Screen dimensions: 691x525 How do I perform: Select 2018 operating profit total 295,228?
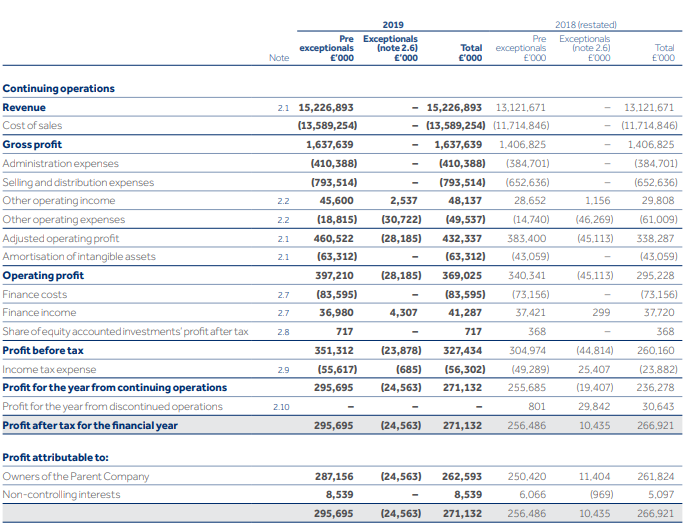(x=655, y=276)
